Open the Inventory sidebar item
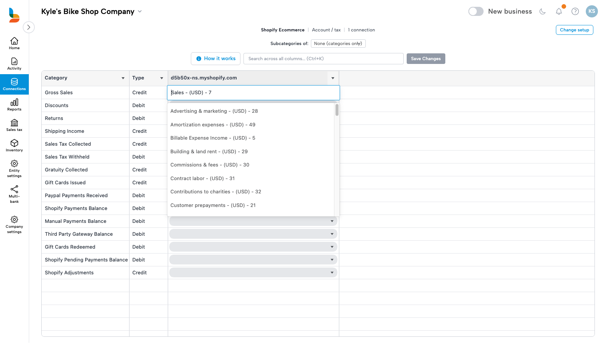This screenshot has width=607, height=364. 14,146
